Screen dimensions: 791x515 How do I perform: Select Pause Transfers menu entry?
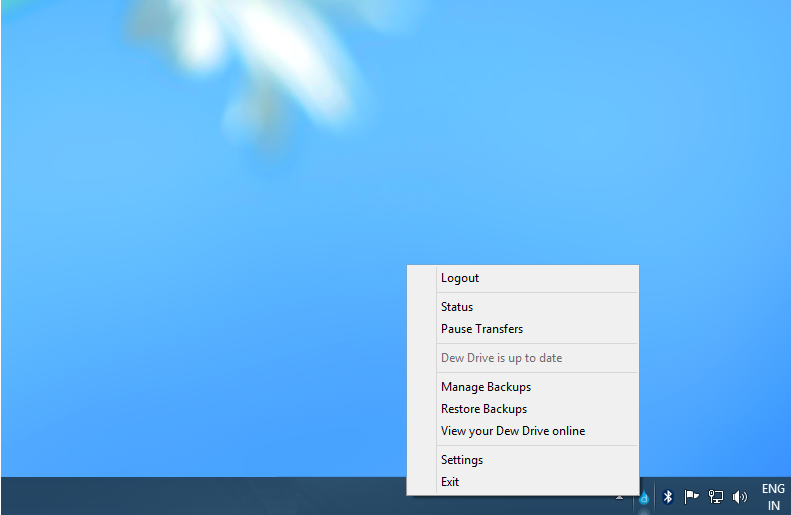click(x=523, y=329)
